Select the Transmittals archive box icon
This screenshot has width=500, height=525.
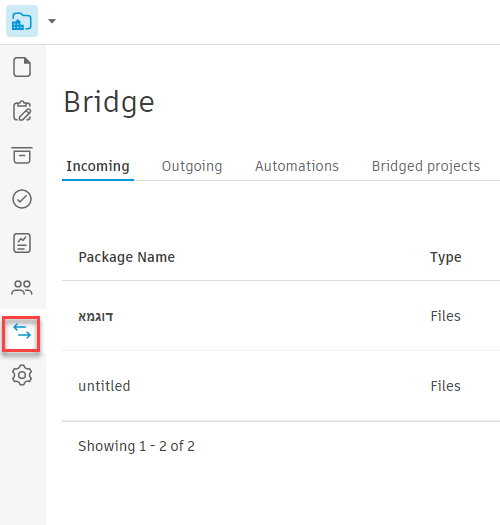pos(22,155)
